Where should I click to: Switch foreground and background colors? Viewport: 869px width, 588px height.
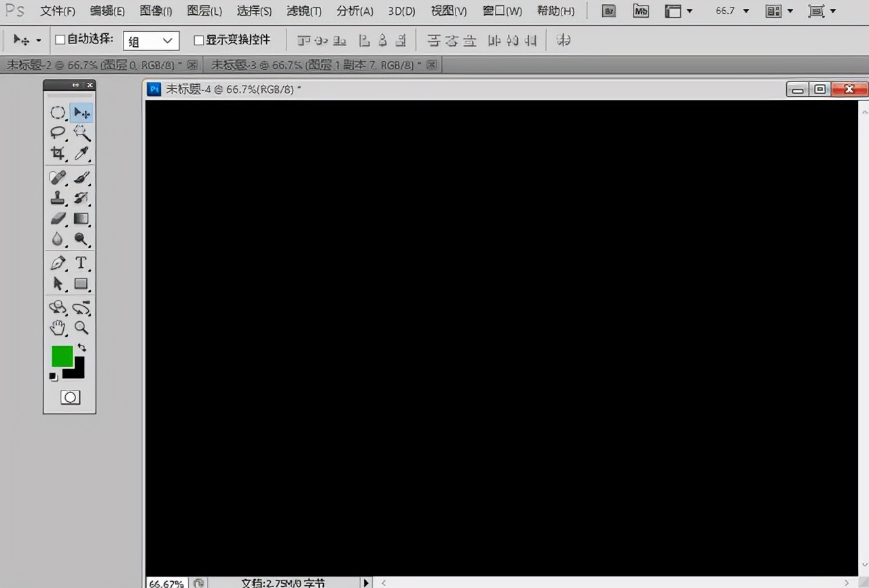[x=81, y=347]
